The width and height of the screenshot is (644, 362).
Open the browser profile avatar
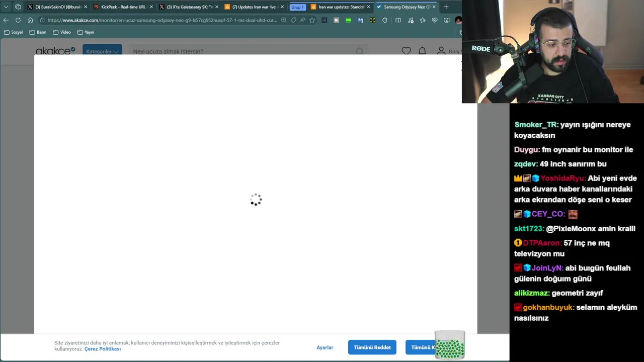tap(458, 20)
